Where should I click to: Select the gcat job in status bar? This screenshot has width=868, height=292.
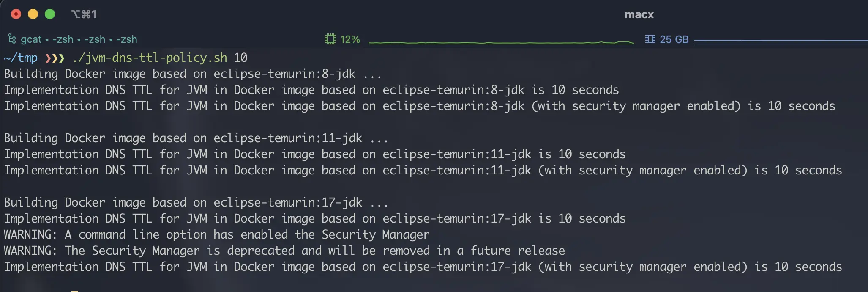(31, 39)
